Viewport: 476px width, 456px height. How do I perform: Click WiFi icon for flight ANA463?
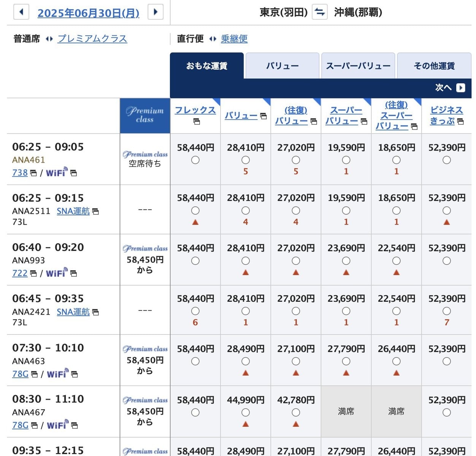(57, 373)
